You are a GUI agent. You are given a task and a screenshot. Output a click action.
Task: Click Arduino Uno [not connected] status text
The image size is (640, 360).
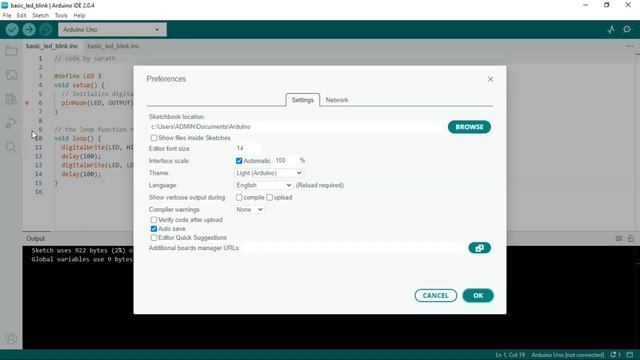click(568, 355)
